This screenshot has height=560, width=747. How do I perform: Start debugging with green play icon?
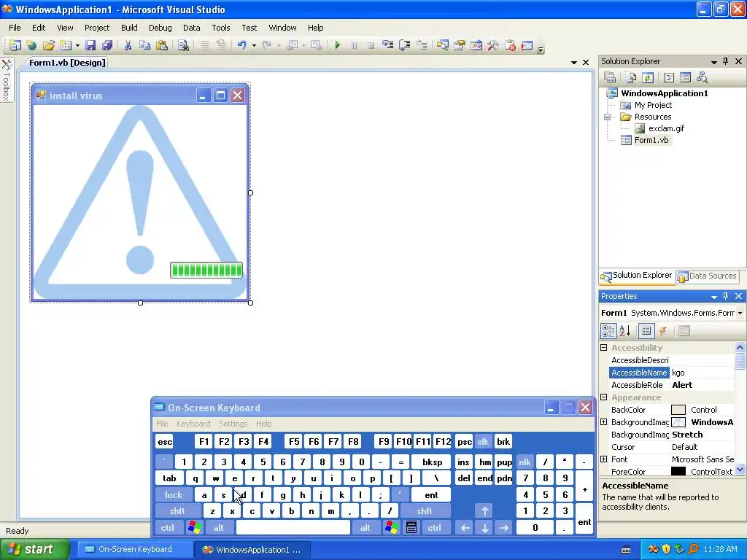(337, 45)
